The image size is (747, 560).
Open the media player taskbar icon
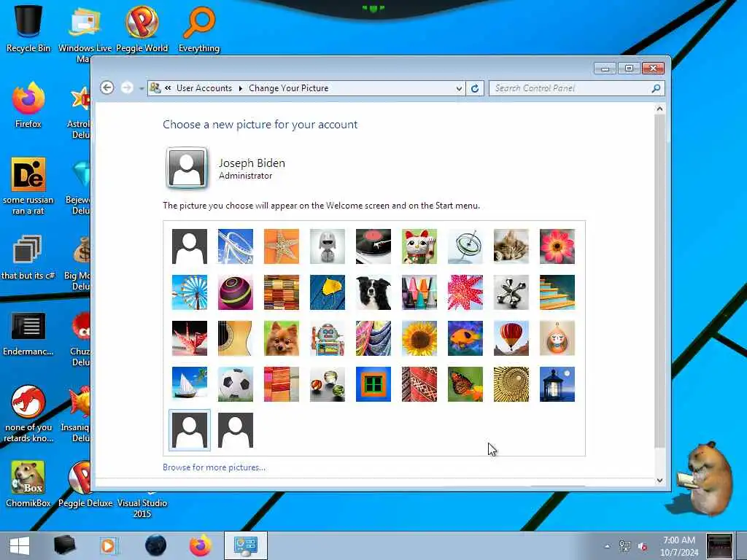(x=109, y=545)
